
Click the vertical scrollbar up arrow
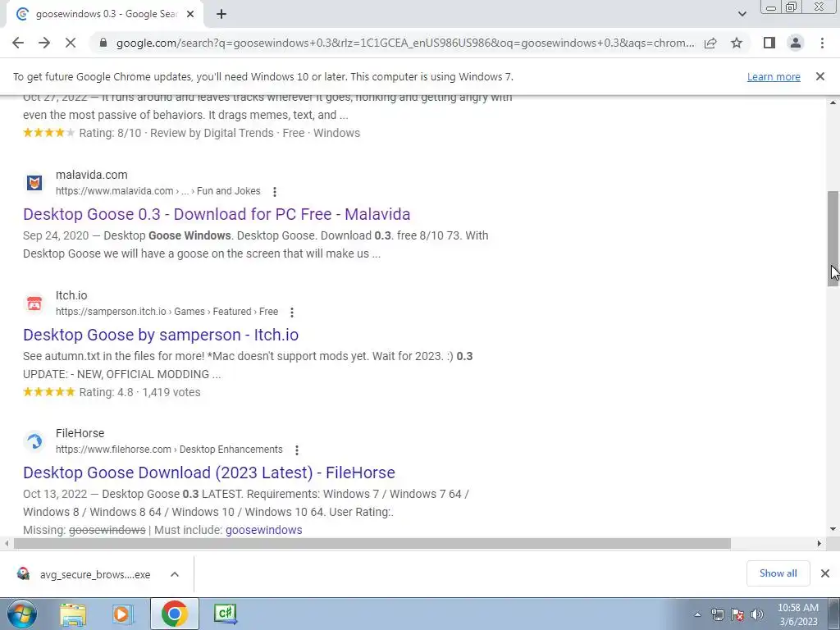(833, 103)
